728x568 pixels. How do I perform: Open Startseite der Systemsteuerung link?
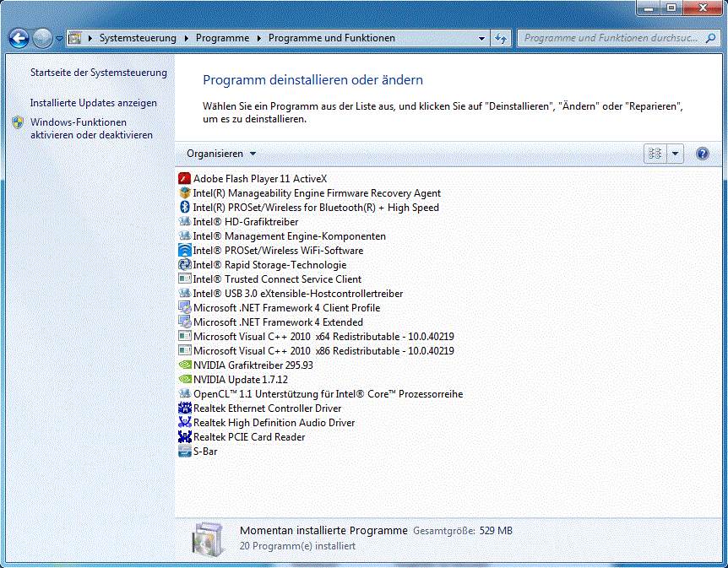[x=99, y=73]
